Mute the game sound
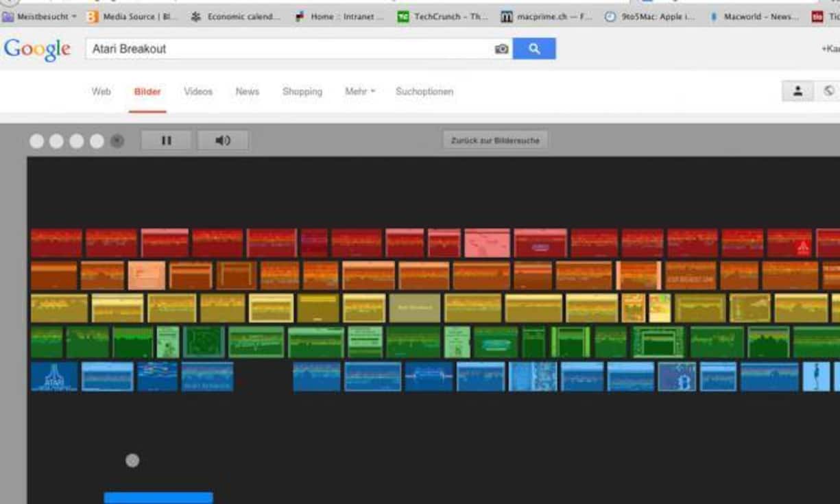The image size is (840, 504). [x=223, y=140]
